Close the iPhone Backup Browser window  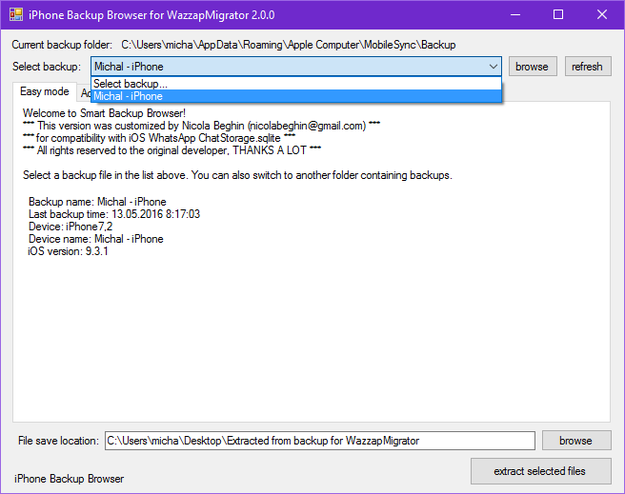602,15
